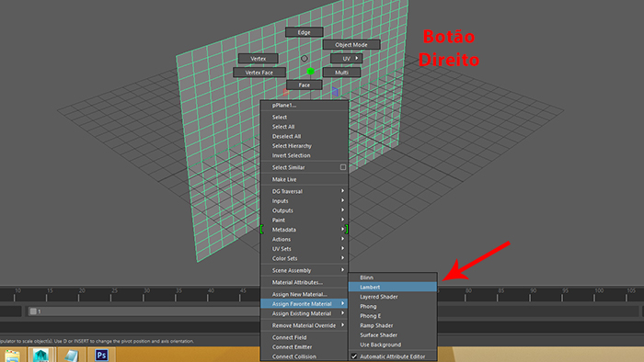Expand the Inputs submenu
This screenshot has width=644, height=362.
pyautogui.click(x=305, y=201)
